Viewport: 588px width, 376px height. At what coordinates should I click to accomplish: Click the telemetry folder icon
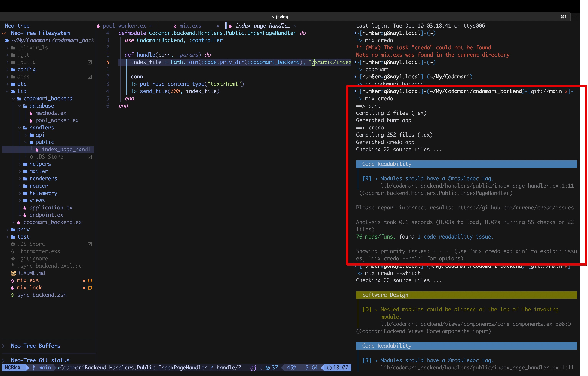point(25,193)
